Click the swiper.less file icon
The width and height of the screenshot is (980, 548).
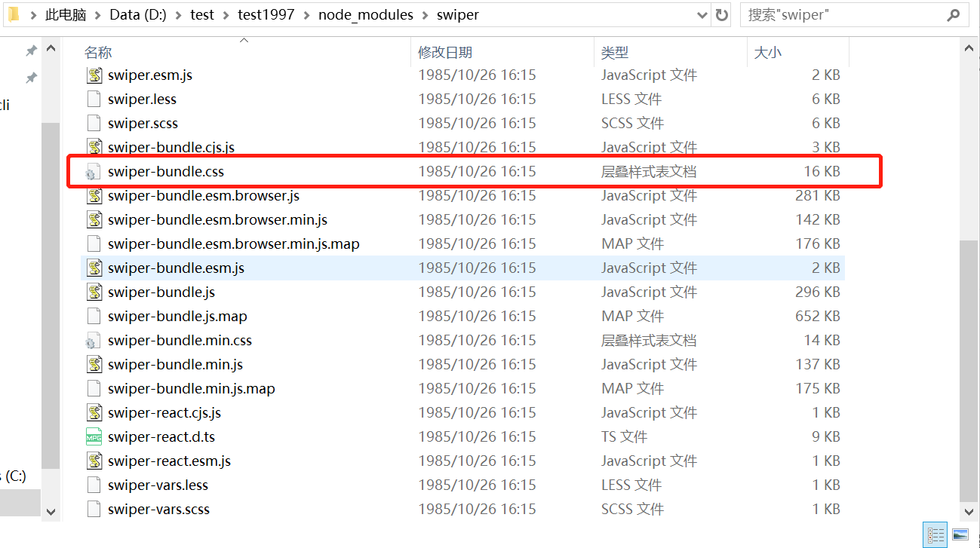pos(94,99)
